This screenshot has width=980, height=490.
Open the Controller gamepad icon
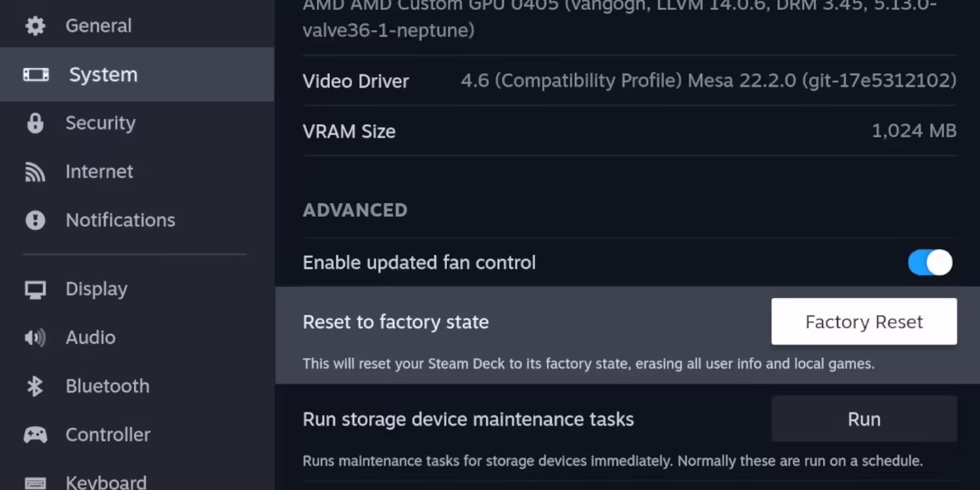click(x=35, y=435)
